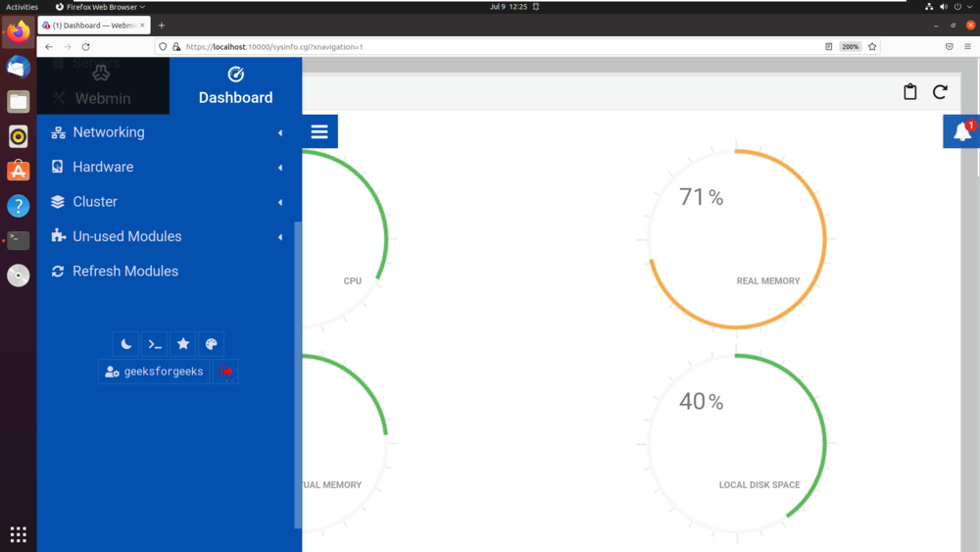Screen dimensions: 980x552
Task: Show Applications grid
Action: click(x=18, y=534)
